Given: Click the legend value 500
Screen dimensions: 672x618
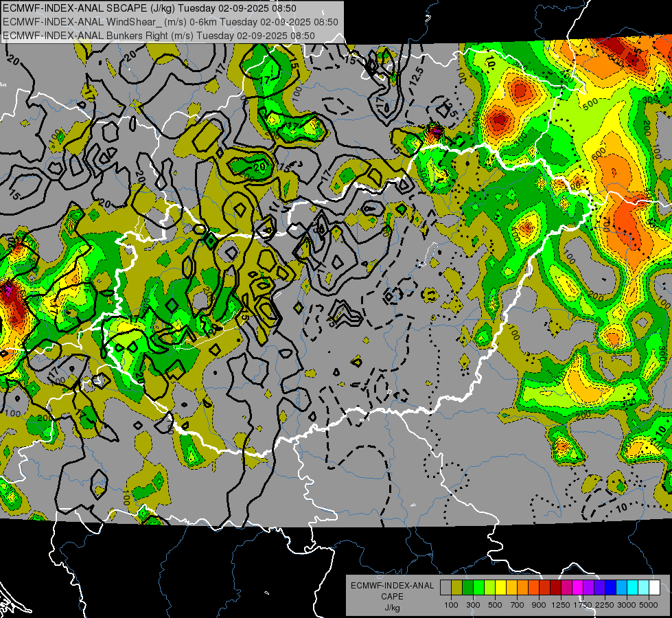Looking at the screenshot, I should (x=495, y=605).
